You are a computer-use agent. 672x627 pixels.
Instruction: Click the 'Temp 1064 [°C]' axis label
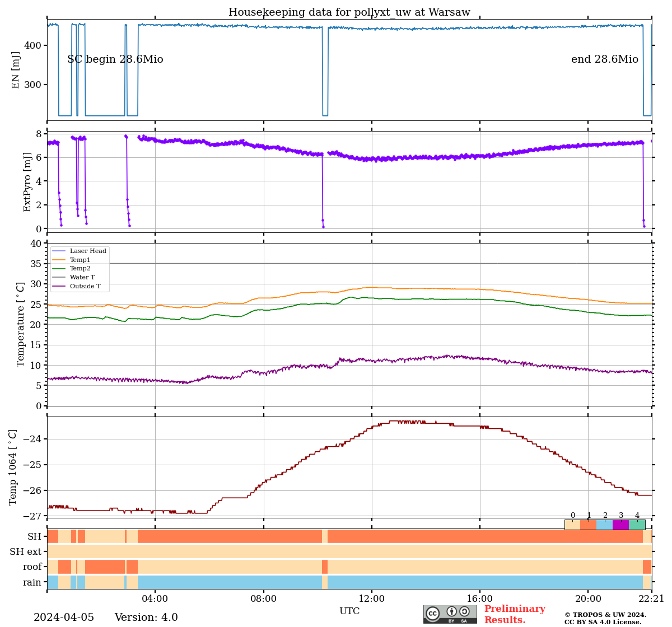13,467
